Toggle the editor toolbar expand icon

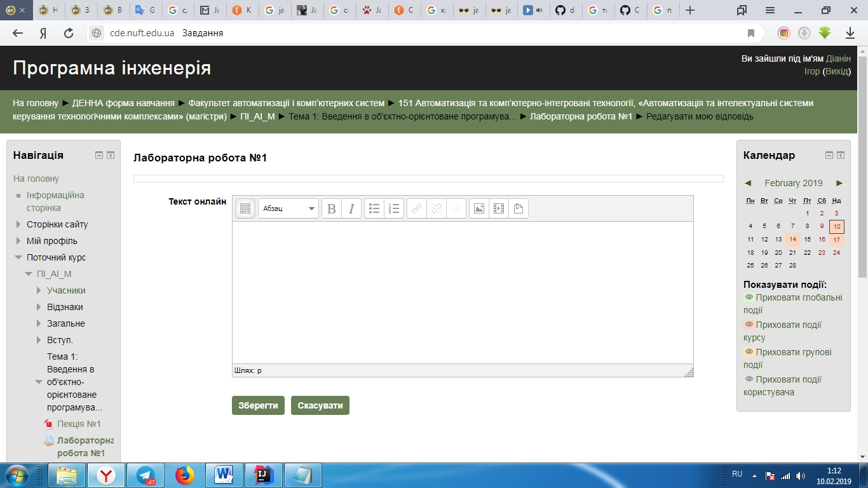[245, 208]
